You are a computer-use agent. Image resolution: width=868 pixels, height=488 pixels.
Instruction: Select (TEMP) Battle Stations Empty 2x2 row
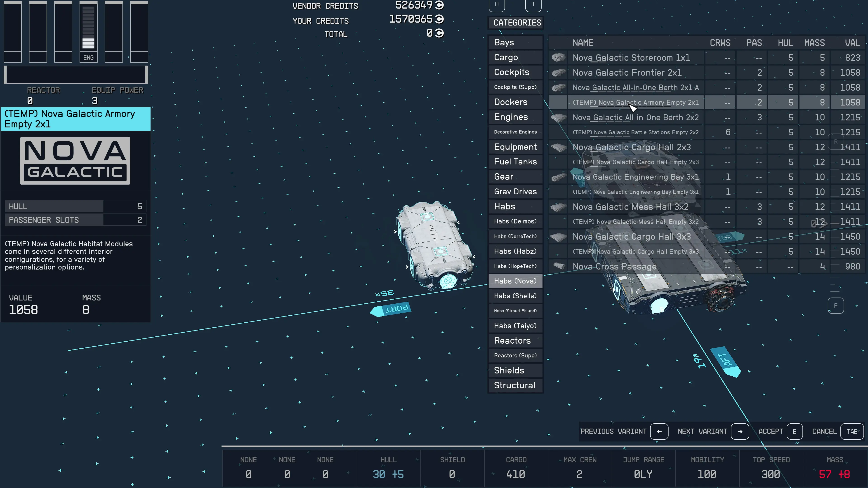click(707, 132)
